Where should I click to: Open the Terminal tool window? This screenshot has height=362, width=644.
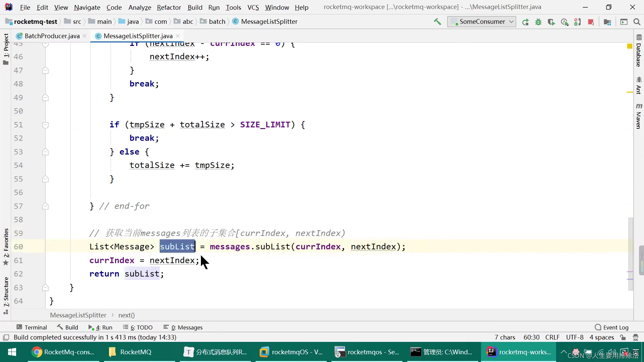[32, 327]
